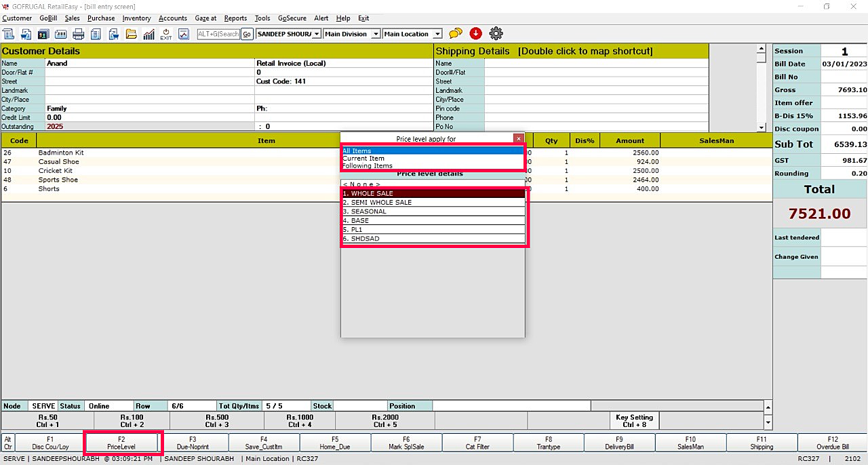
Task: Click the bar chart graph icon
Action: pyautogui.click(x=149, y=34)
